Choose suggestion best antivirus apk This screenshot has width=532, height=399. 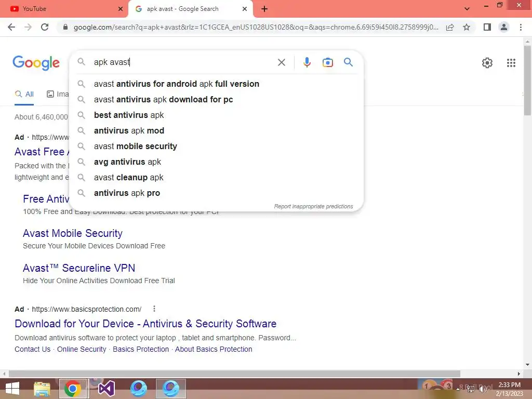coord(216,115)
